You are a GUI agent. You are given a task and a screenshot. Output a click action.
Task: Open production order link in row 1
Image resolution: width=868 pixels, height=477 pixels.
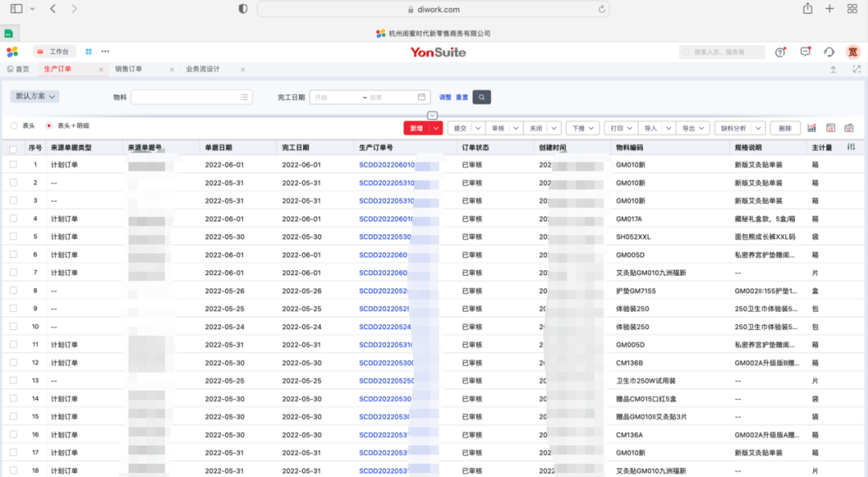coord(387,165)
